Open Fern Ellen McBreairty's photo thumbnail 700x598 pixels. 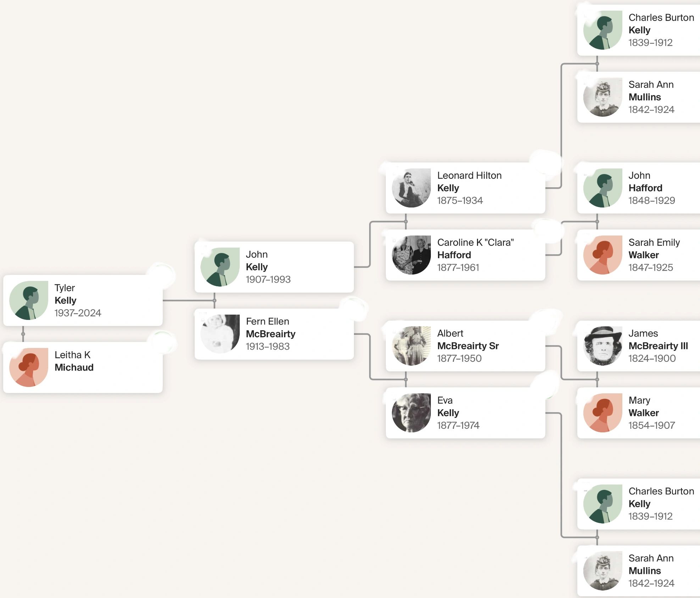(220, 334)
